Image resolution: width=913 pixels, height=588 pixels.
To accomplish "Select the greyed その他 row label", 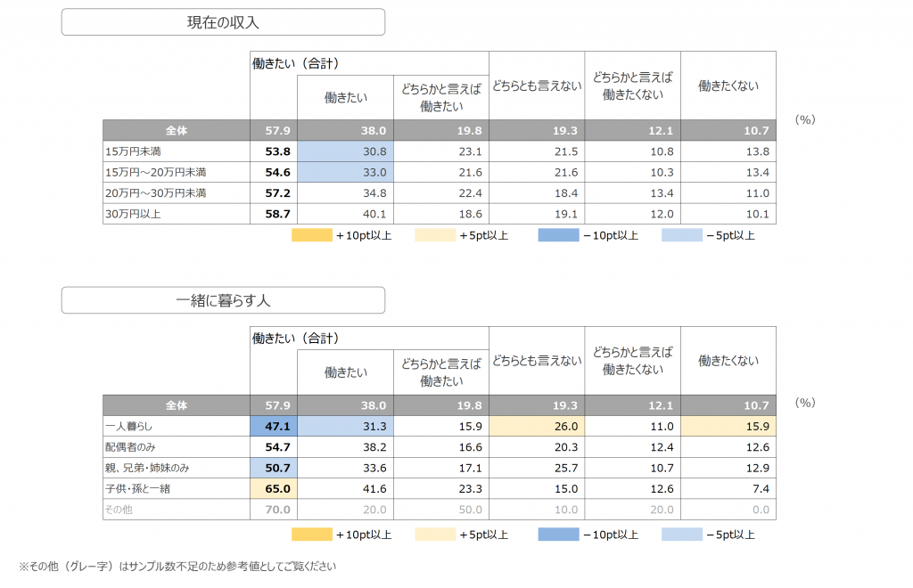I will (177, 510).
